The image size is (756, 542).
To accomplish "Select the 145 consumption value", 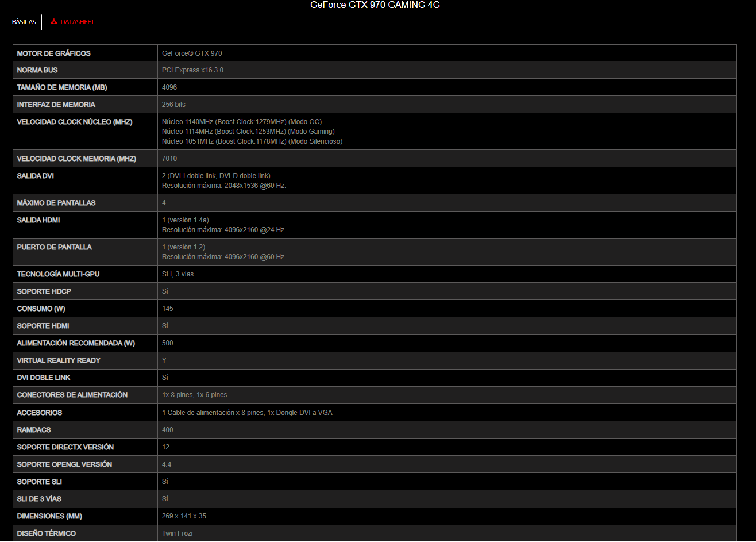I will [x=168, y=309].
